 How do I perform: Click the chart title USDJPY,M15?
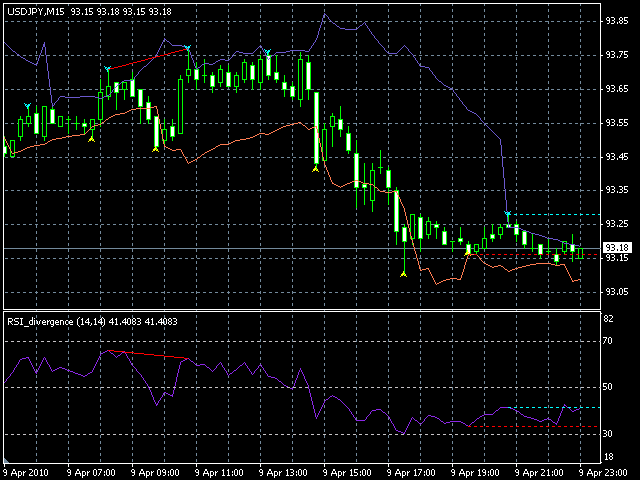point(36,12)
